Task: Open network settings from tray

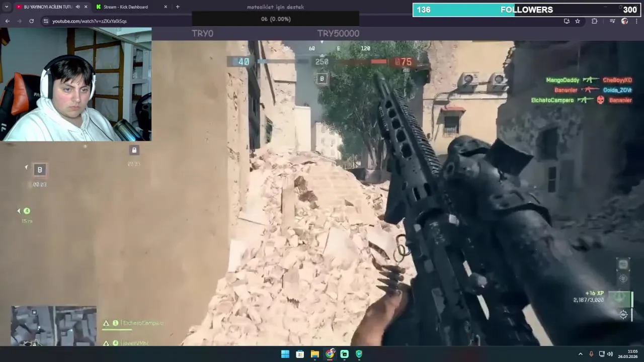Action: [x=602, y=354]
